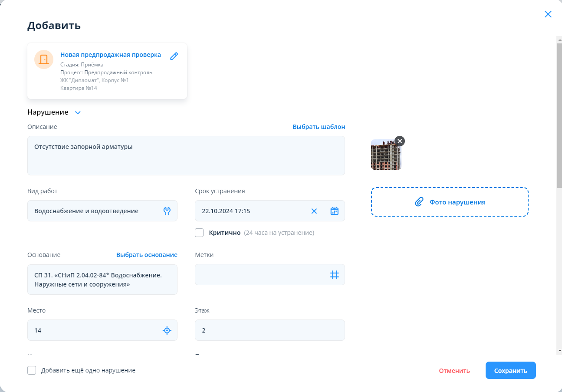Viewport: 562px width, 392px height.
Task: Click the target locator icon in Место field
Action: [167, 330]
